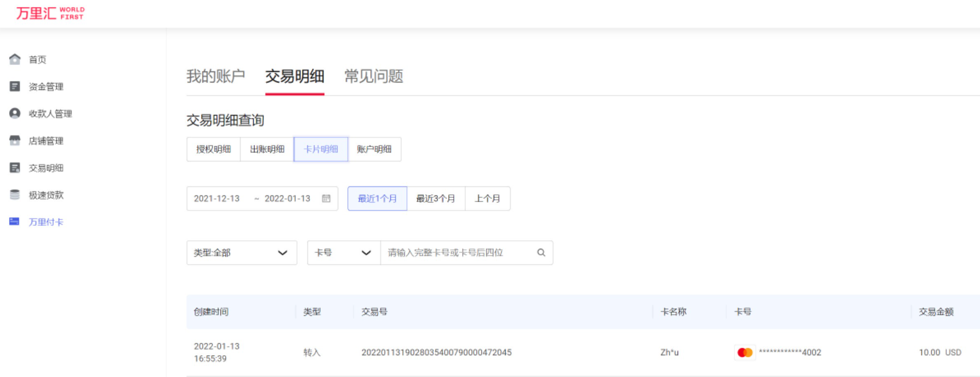980x377 pixels.
Task: Open the calendar icon in date range
Action: point(326,198)
